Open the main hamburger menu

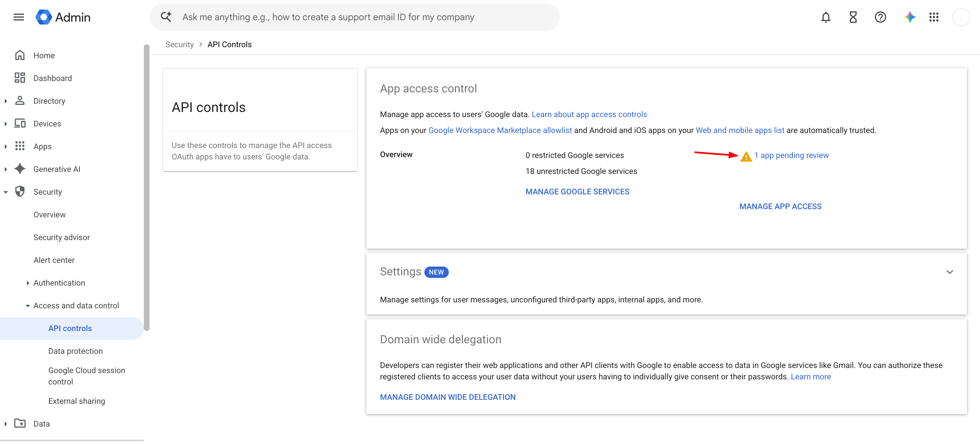pyautogui.click(x=19, y=17)
